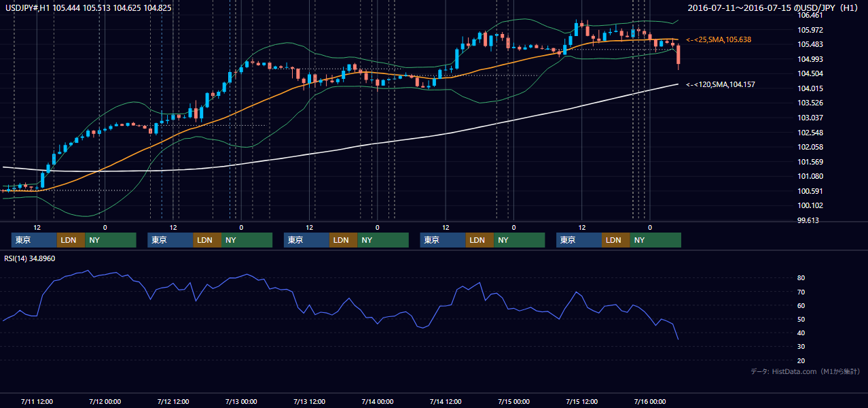868x408 pixels.
Task: Select the 7/16 00:00 date marker
Action: click(x=649, y=401)
